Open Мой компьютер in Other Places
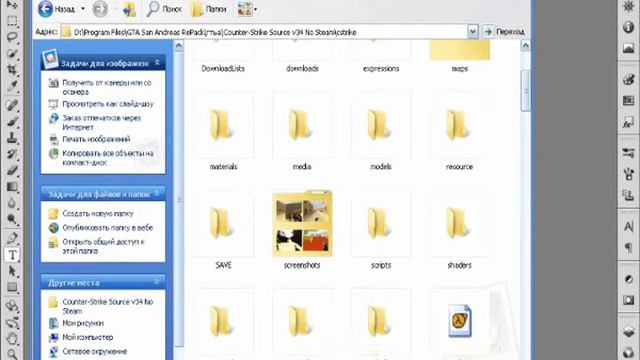The image size is (640, 360). pyautogui.click(x=87, y=338)
